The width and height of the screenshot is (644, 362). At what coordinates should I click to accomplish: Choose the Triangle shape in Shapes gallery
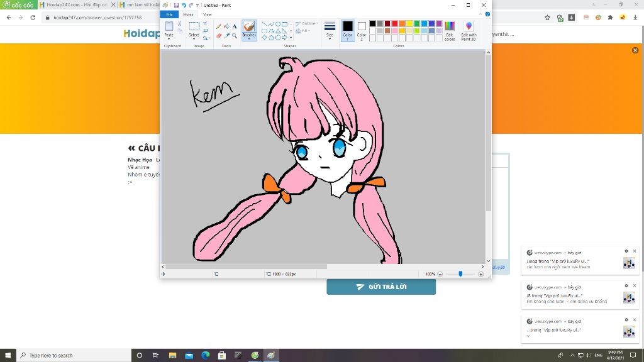point(278,31)
